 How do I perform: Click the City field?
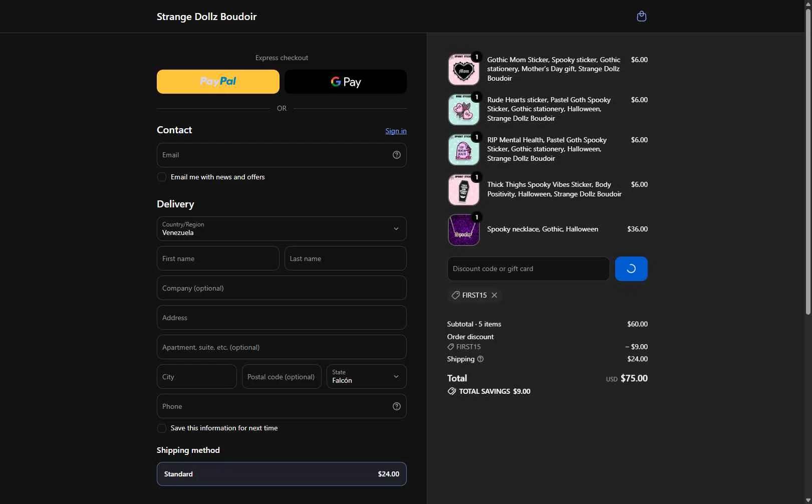point(197,377)
